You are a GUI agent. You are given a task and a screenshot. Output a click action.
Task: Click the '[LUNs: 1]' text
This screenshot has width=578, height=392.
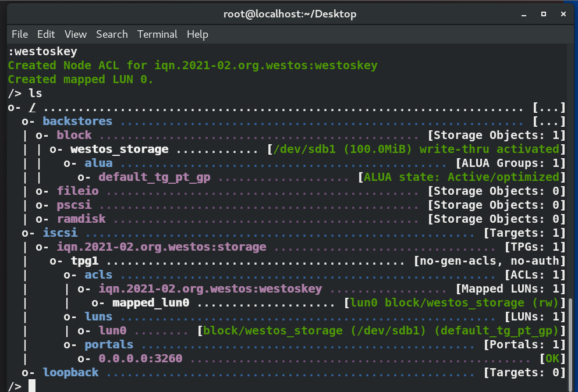click(535, 317)
